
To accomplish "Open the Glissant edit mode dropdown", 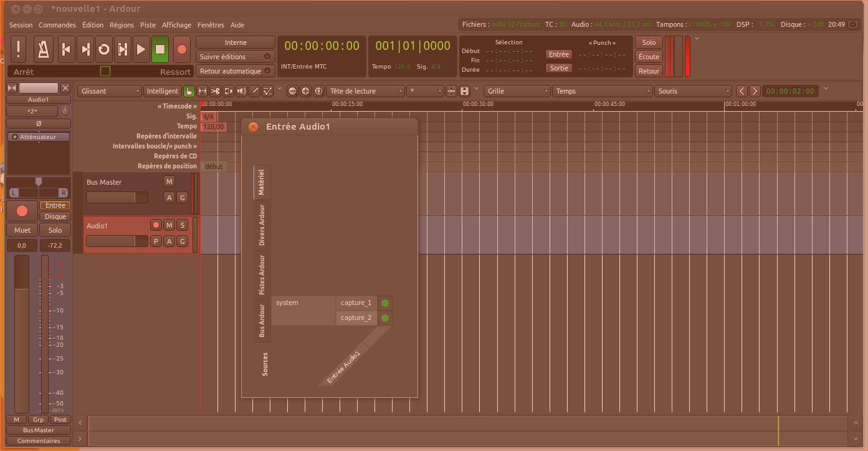I will (110, 91).
